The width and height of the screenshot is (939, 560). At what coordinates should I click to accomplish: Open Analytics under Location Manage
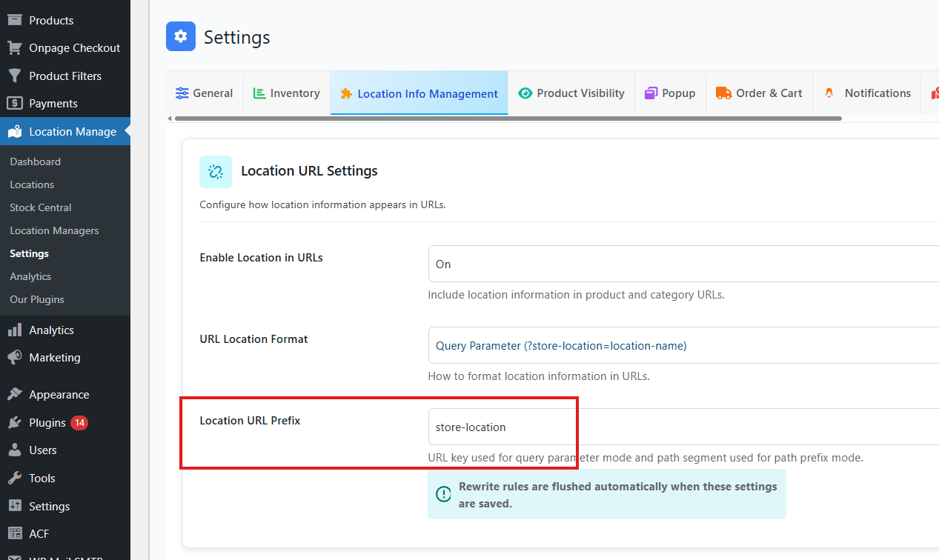tap(30, 276)
